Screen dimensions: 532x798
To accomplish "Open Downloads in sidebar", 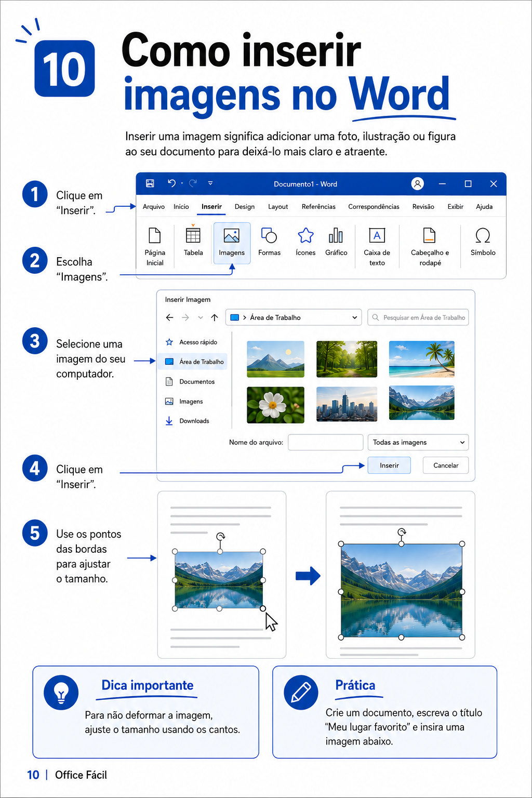I will click(x=188, y=421).
